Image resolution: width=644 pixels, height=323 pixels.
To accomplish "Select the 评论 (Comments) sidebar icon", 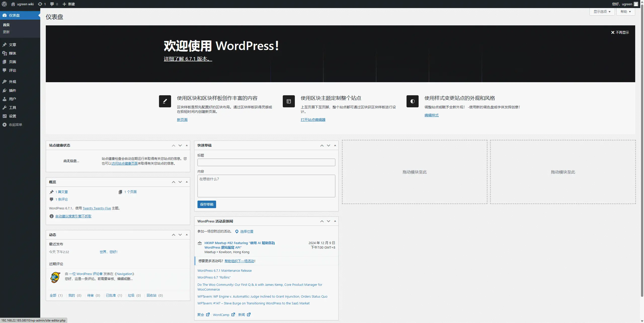I will (x=5, y=70).
